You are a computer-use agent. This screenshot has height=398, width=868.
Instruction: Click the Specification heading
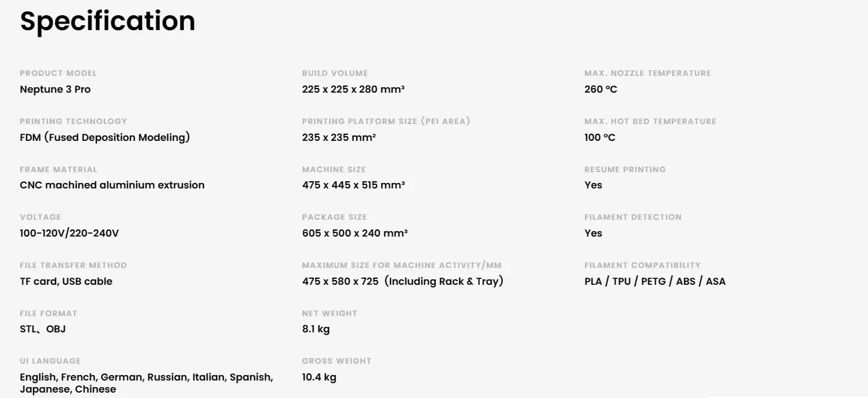pyautogui.click(x=108, y=22)
